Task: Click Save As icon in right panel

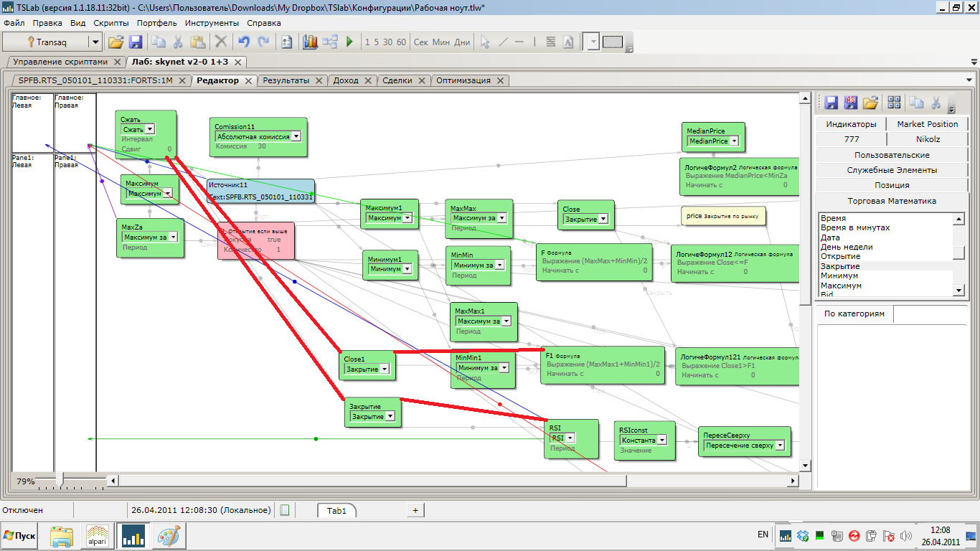Action: coord(851,103)
